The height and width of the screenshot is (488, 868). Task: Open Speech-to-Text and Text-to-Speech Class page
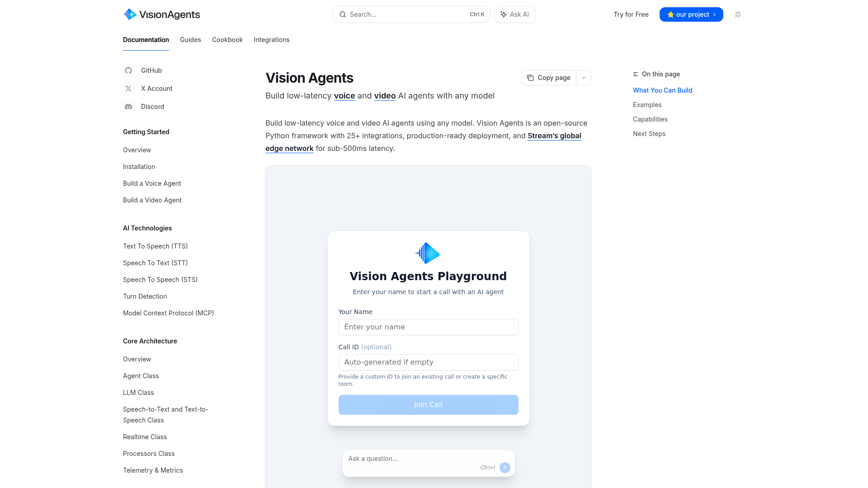(x=166, y=415)
